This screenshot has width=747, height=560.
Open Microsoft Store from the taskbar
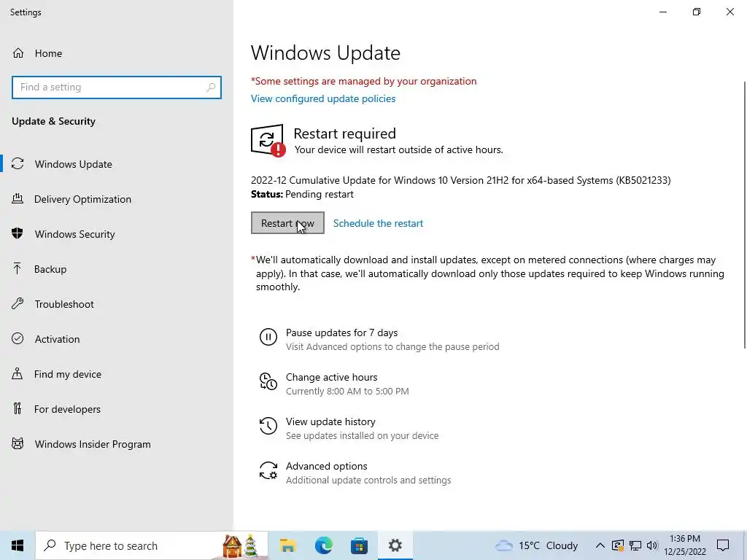[x=359, y=545]
